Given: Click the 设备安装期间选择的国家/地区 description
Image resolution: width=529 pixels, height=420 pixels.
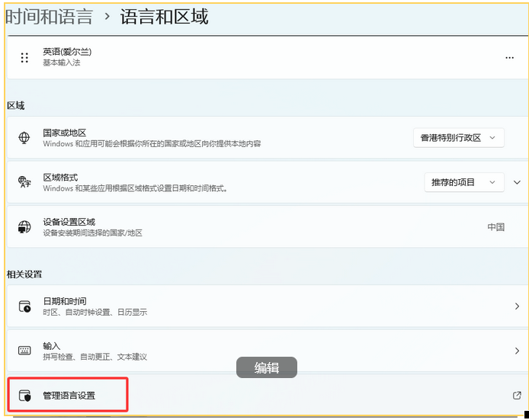Looking at the screenshot, I should point(92,233).
